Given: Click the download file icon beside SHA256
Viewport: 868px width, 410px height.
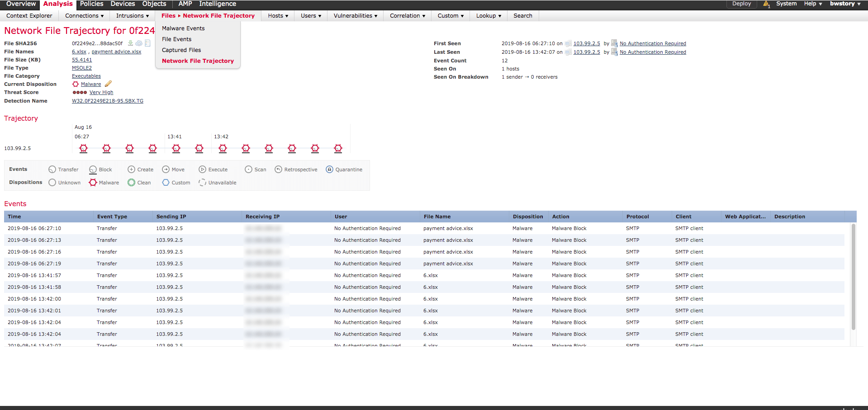Looking at the screenshot, I should 130,43.
